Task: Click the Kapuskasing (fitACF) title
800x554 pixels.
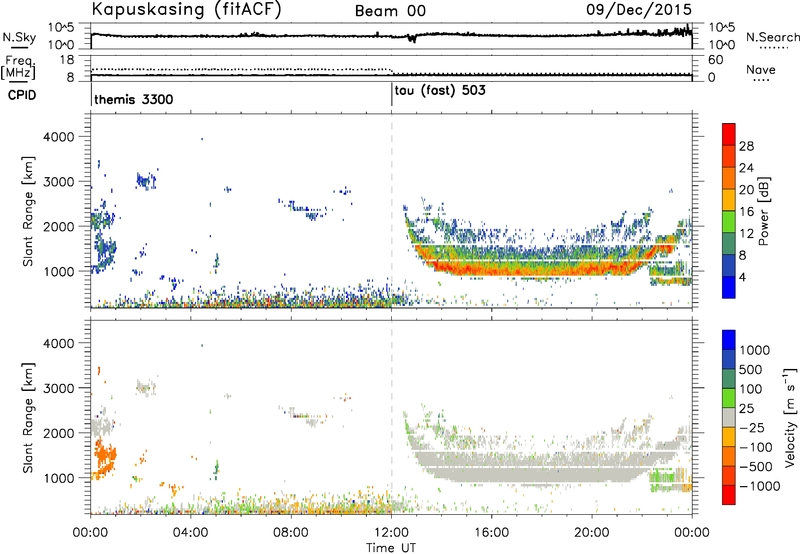Action: [x=186, y=9]
